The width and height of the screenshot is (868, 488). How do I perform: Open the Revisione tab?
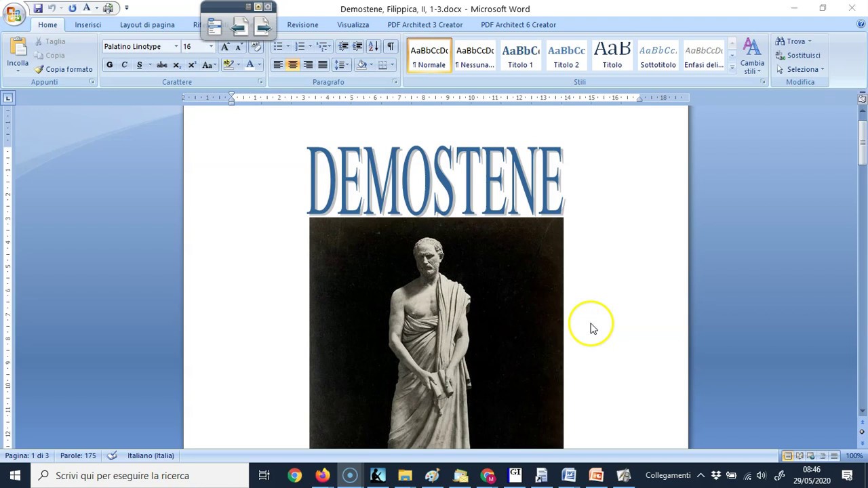[302, 24]
